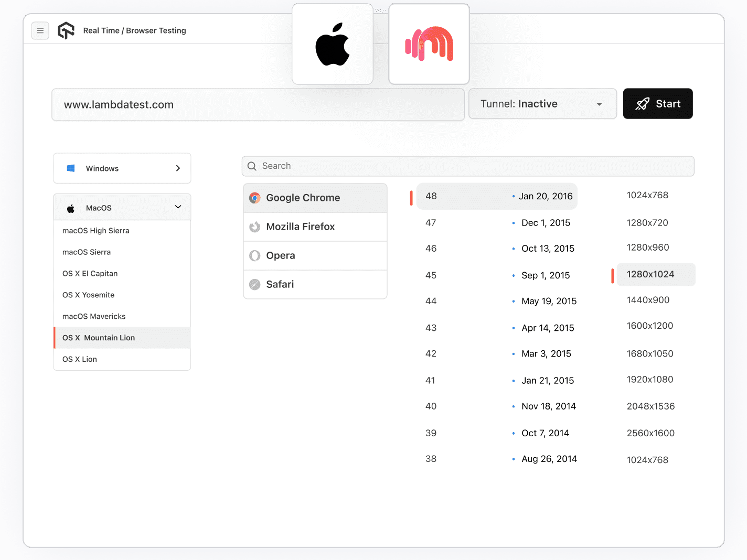Click the LambdaTest hexagon logo in the header
This screenshot has height=560, width=747.
tap(66, 30)
